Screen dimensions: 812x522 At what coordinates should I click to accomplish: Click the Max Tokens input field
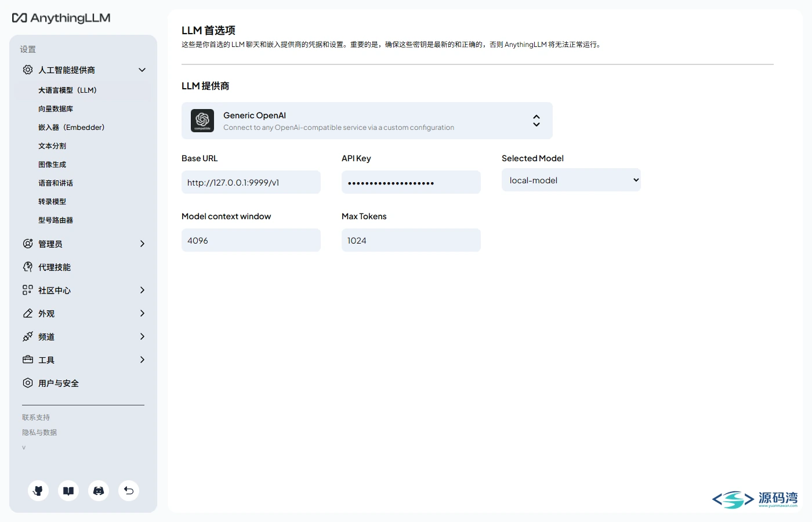[x=411, y=240]
